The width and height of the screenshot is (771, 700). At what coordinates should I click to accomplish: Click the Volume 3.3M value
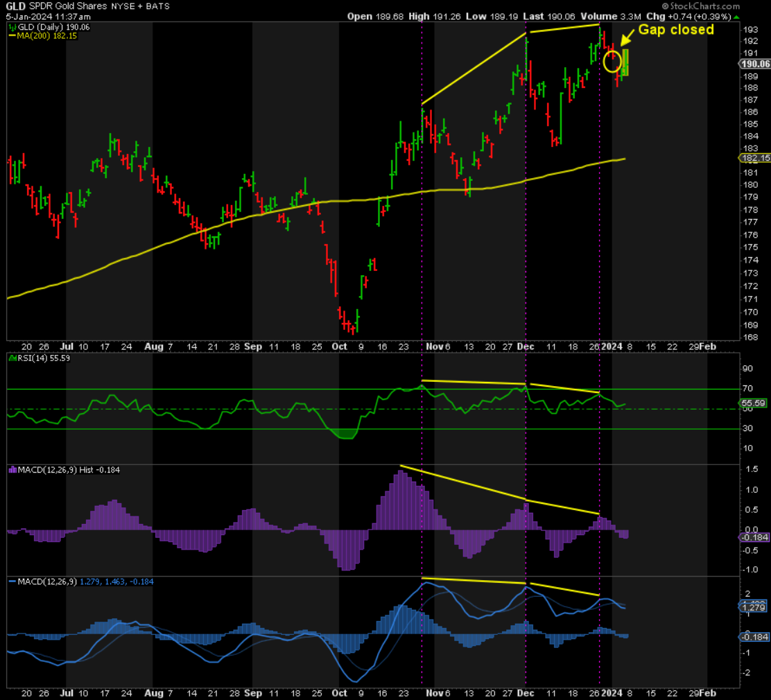click(x=610, y=16)
